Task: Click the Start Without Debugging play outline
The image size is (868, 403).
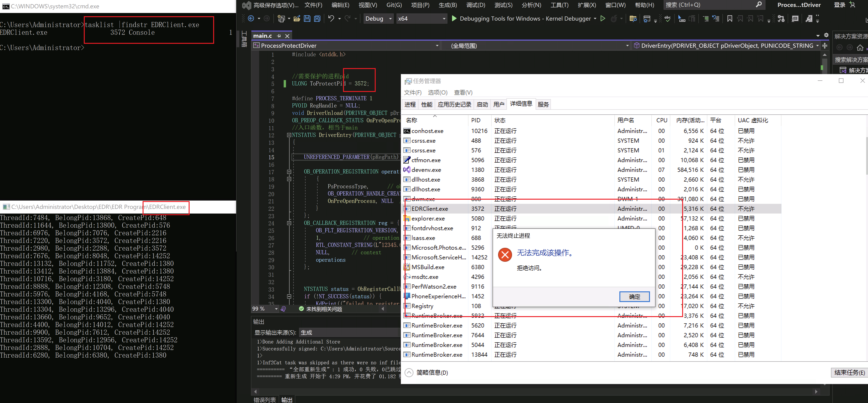Action: coord(603,19)
